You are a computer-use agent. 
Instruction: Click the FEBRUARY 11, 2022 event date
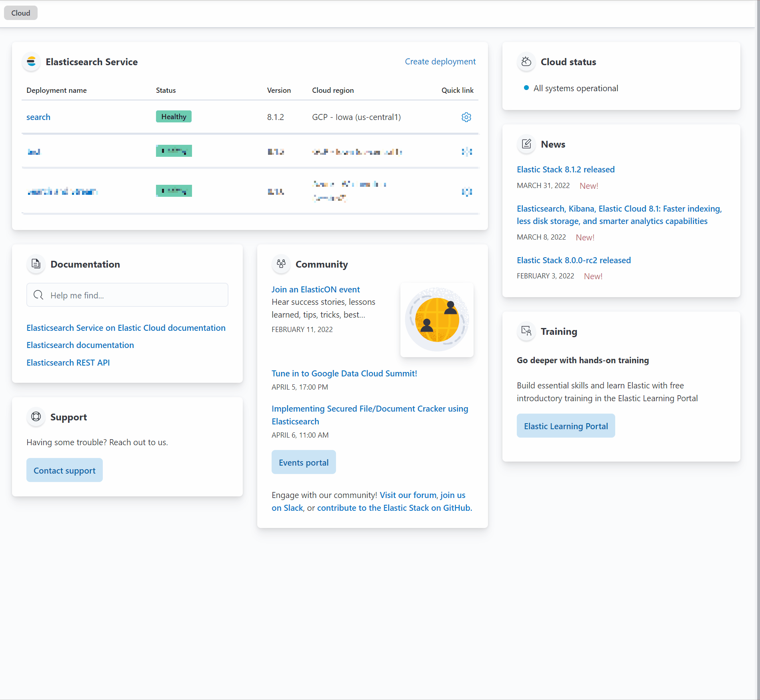coord(302,330)
